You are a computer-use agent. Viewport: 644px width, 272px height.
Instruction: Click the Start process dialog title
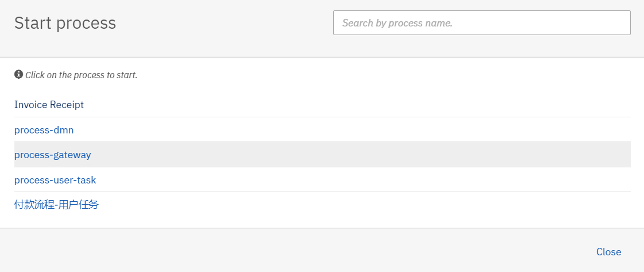pos(65,23)
